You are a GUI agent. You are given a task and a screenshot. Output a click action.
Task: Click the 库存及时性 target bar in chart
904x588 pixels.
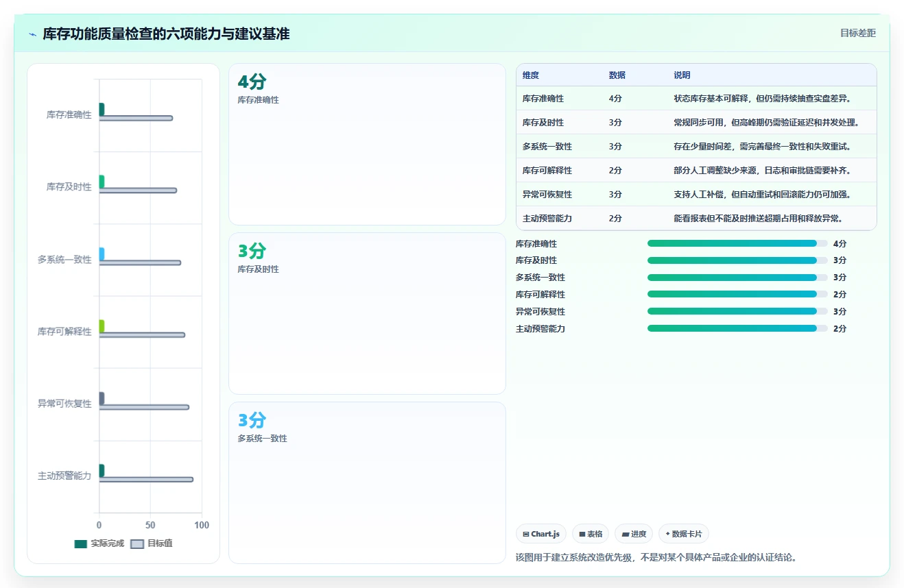138,191
